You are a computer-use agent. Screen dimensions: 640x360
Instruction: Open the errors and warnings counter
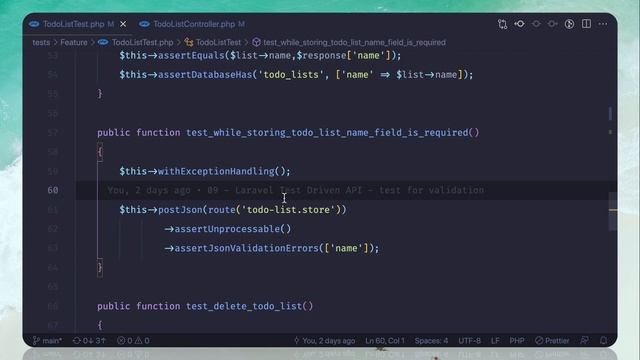[133, 340]
